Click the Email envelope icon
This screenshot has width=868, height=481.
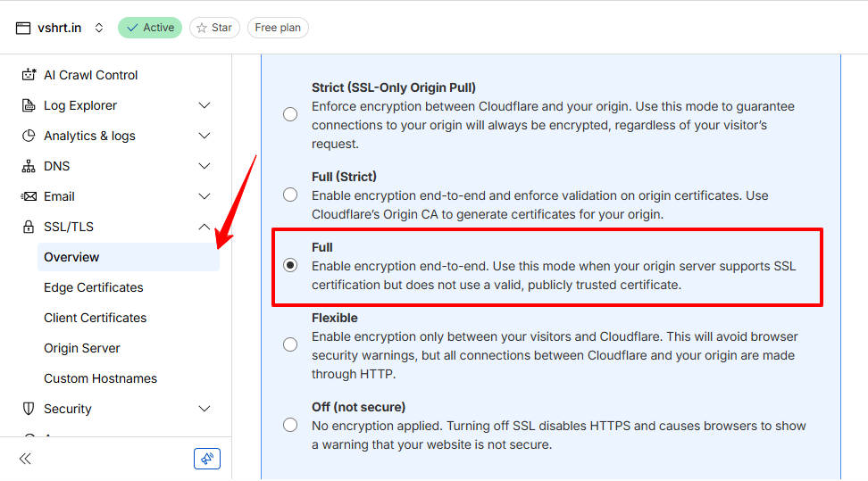[29, 196]
